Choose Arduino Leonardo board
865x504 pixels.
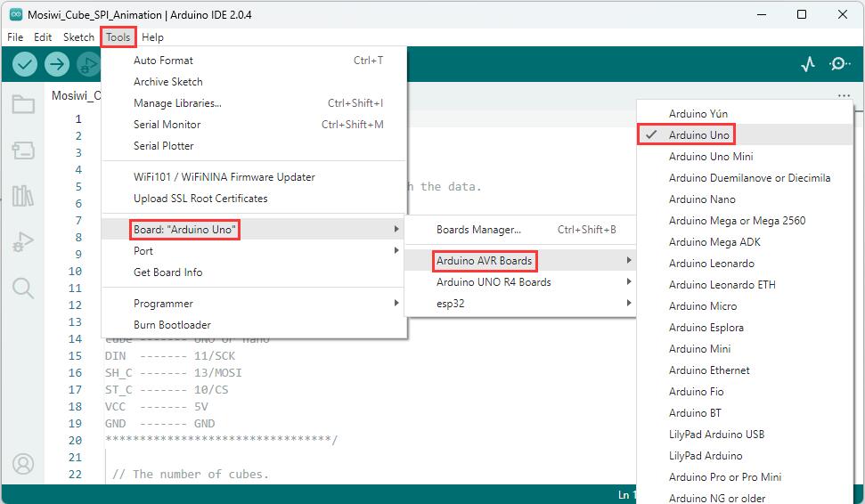[745, 264]
